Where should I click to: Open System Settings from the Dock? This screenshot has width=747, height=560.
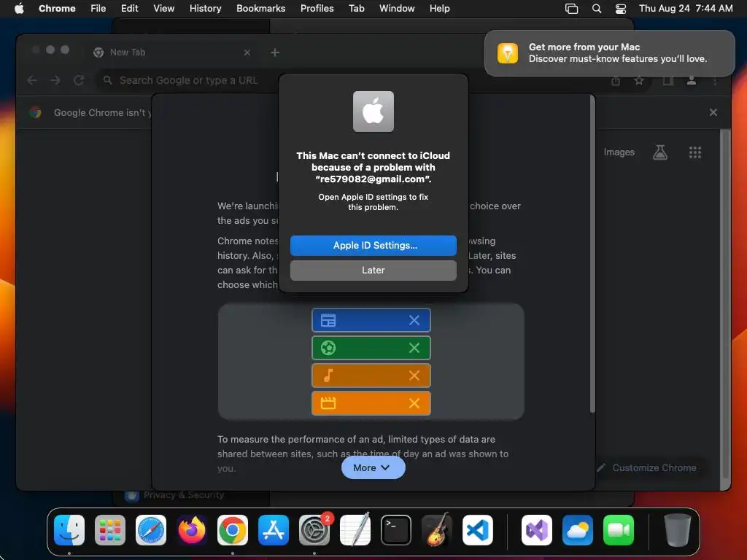(314, 530)
